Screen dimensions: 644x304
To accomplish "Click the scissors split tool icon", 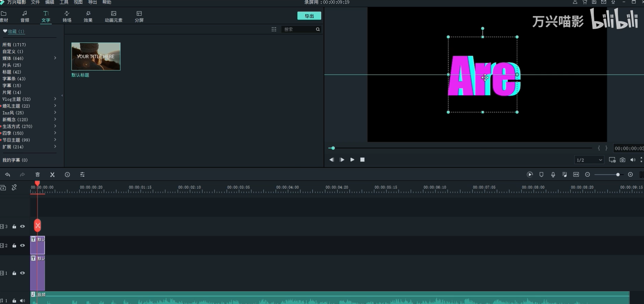I will [x=52, y=175].
